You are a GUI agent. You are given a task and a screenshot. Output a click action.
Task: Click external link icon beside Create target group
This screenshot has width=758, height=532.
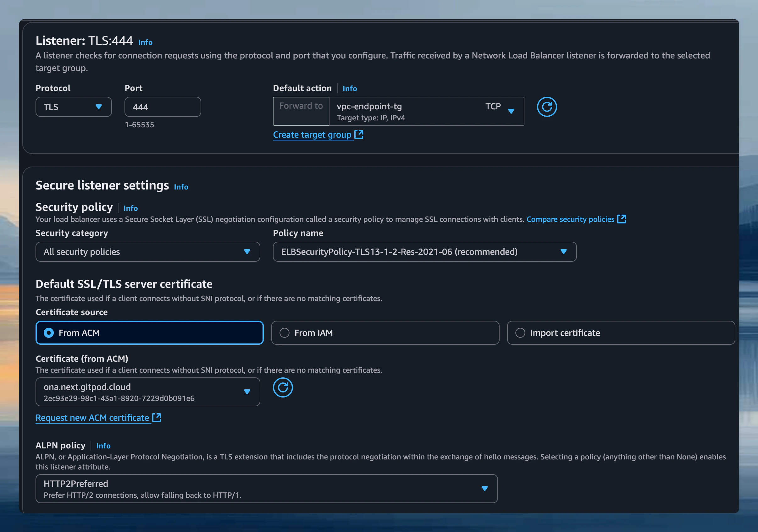click(359, 134)
